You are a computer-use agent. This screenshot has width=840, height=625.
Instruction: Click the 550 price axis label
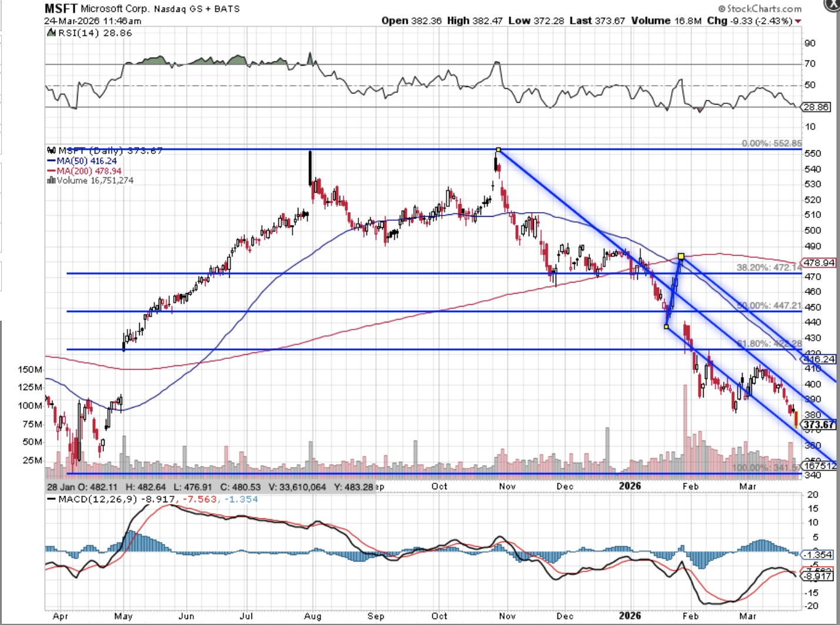tap(813, 153)
